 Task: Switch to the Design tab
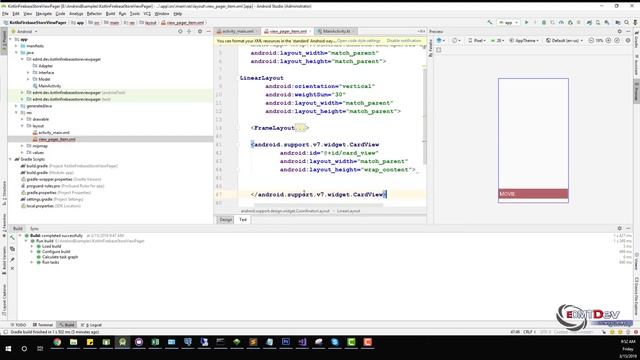[225, 220]
